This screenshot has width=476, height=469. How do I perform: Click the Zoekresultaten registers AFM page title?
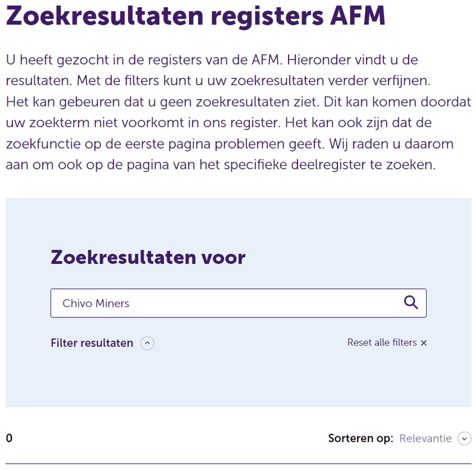(x=196, y=16)
